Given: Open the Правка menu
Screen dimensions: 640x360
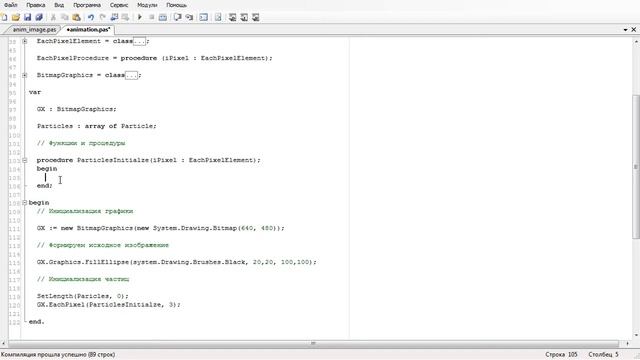Looking at the screenshot, I should [x=36, y=5].
